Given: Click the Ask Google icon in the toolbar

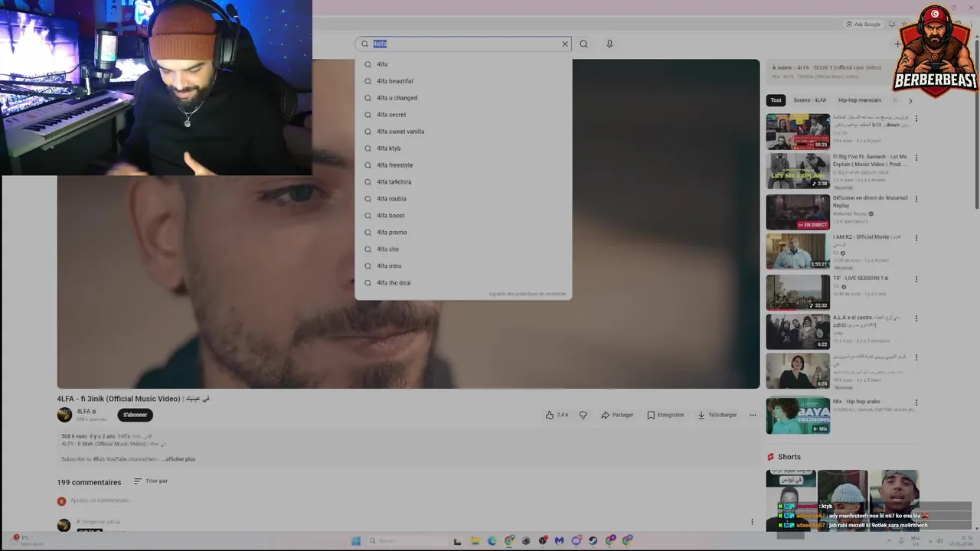Looking at the screenshot, I should (850, 24).
